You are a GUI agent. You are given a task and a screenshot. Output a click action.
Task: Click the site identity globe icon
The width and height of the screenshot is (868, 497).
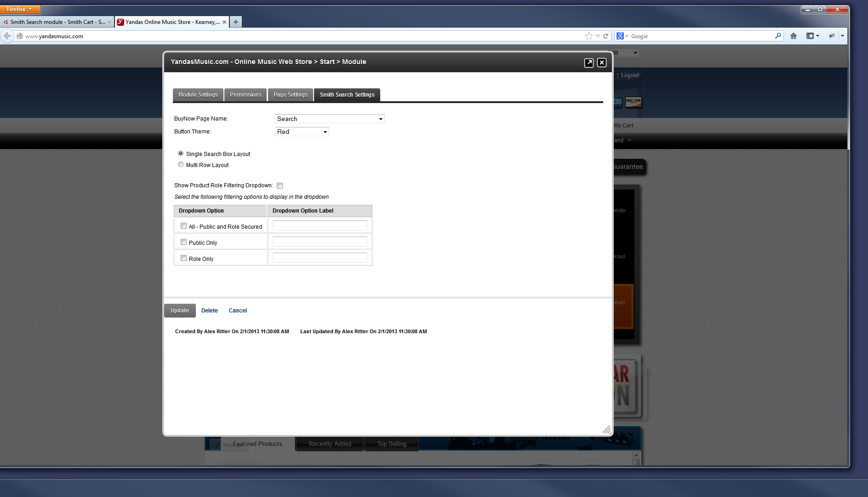point(20,36)
